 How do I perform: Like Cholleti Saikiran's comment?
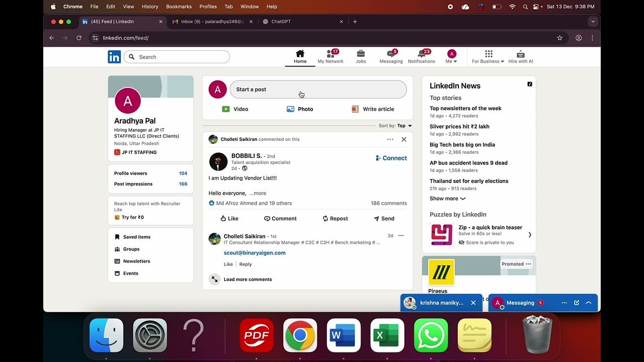point(228,264)
